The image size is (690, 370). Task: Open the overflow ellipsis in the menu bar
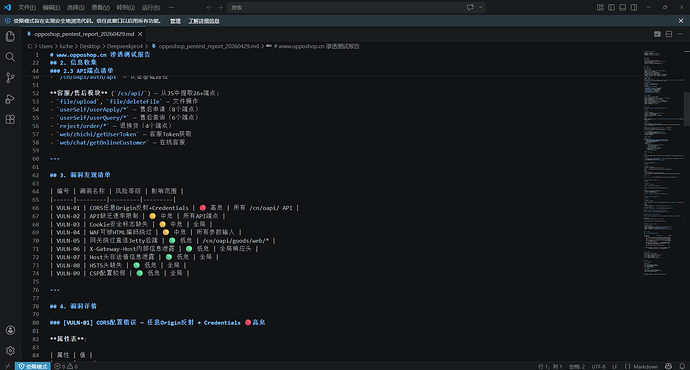click(171, 7)
